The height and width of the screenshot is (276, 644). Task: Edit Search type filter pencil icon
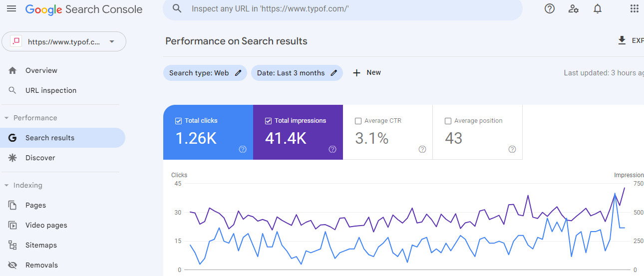tap(238, 73)
